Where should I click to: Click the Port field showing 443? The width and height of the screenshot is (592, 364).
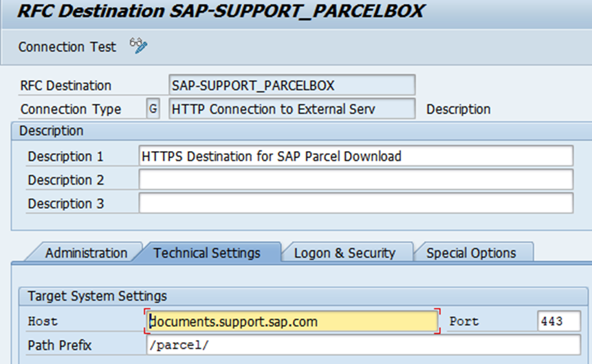(x=559, y=321)
